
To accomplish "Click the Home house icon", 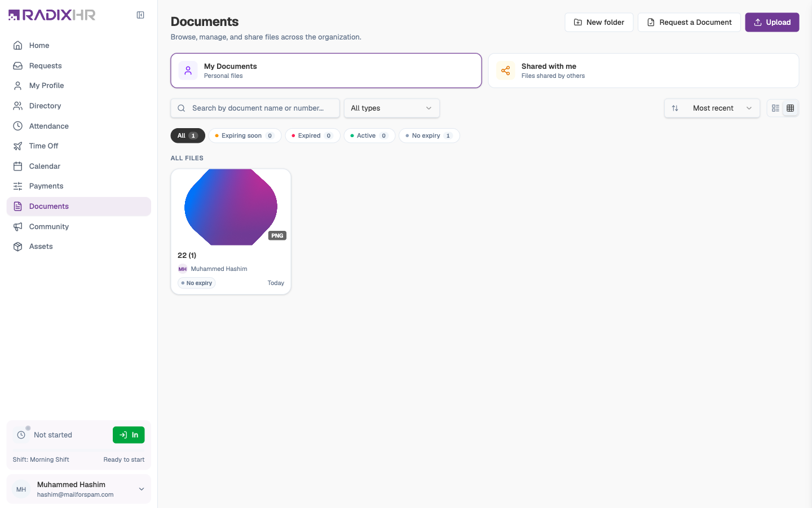I will point(18,45).
